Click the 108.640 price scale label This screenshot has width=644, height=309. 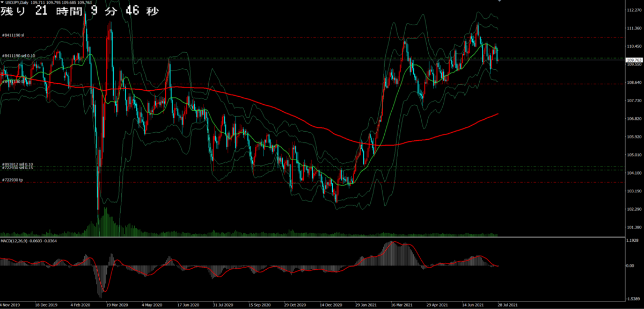pyautogui.click(x=635, y=83)
